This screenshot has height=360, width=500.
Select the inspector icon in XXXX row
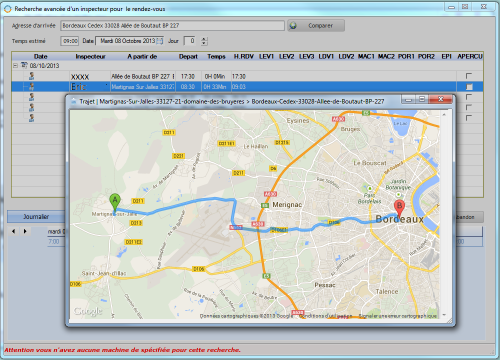(x=32, y=76)
